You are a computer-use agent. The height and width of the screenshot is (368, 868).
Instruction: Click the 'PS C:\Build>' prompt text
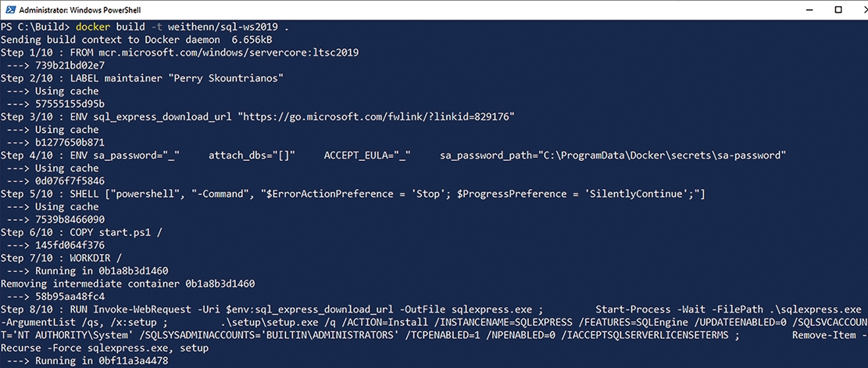(35, 27)
